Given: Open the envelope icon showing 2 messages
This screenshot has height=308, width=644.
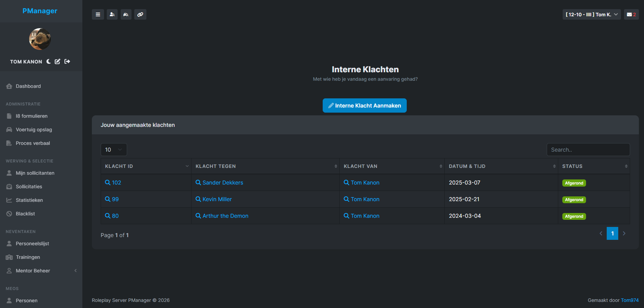Looking at the screenshot, I should [x=631, y=14].
